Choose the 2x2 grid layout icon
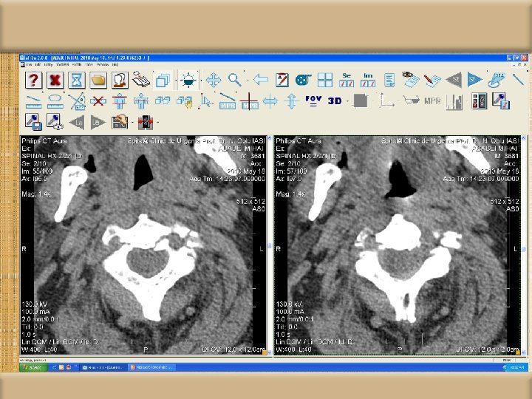Viewport: 532px width, 399px height. 325,80
